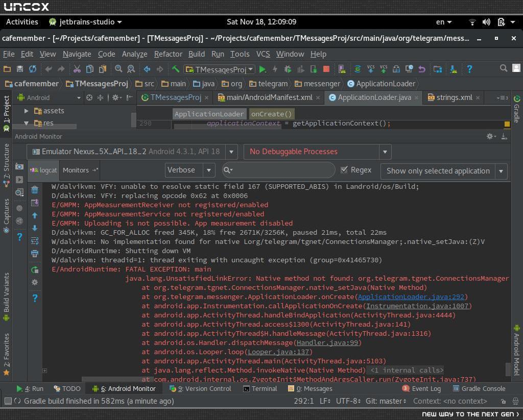The height and width of the screenshot is (420, 523).
Task: Click Sync Project with Gradle Files icon
Action: point(358,69)
